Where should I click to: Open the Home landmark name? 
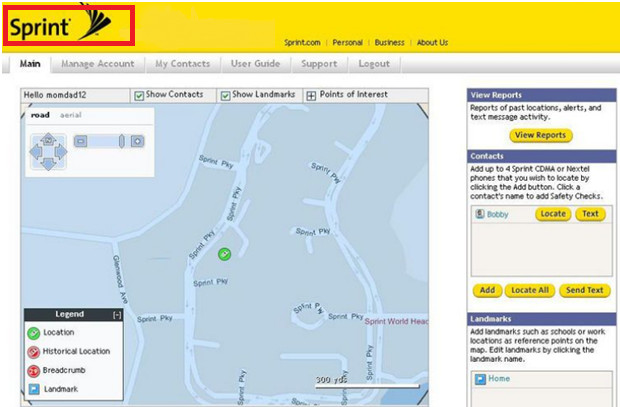(x=499, y=379)
